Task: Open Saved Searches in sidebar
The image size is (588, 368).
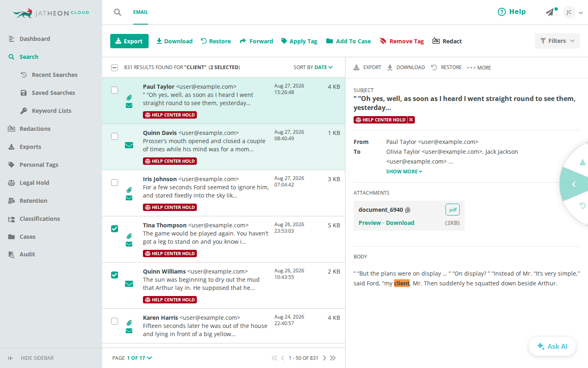Action: tap(48, 93)
